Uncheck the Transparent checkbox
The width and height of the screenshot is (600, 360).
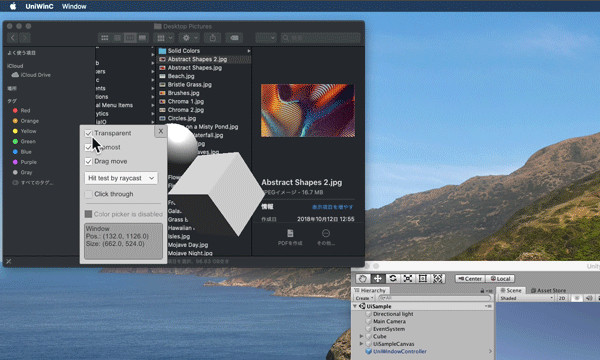tap(88, 133)
